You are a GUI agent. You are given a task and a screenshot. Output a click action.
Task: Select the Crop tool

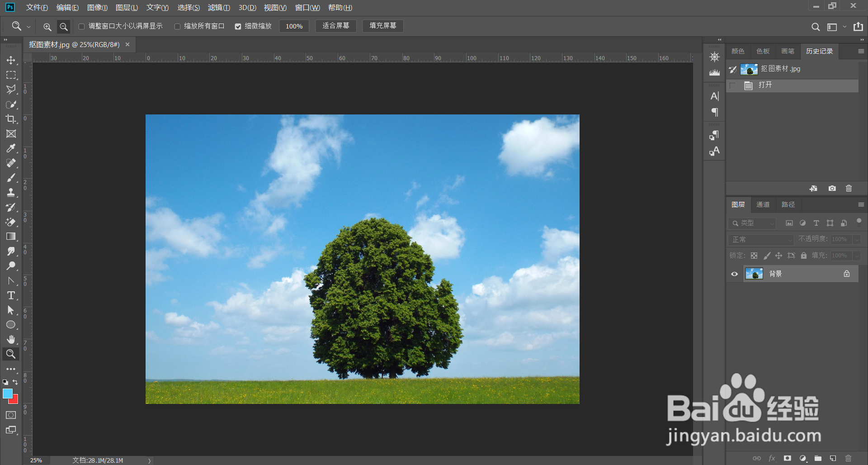tap(11, 119)
